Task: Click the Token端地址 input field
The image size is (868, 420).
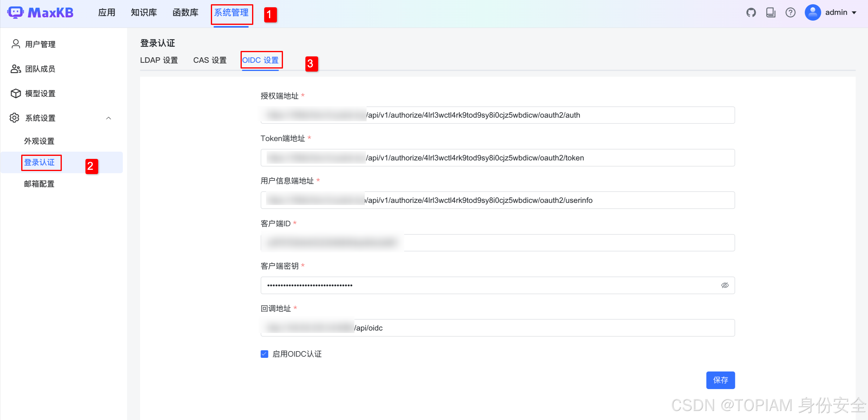Action: pyautogui.click(x=498, y=158)
